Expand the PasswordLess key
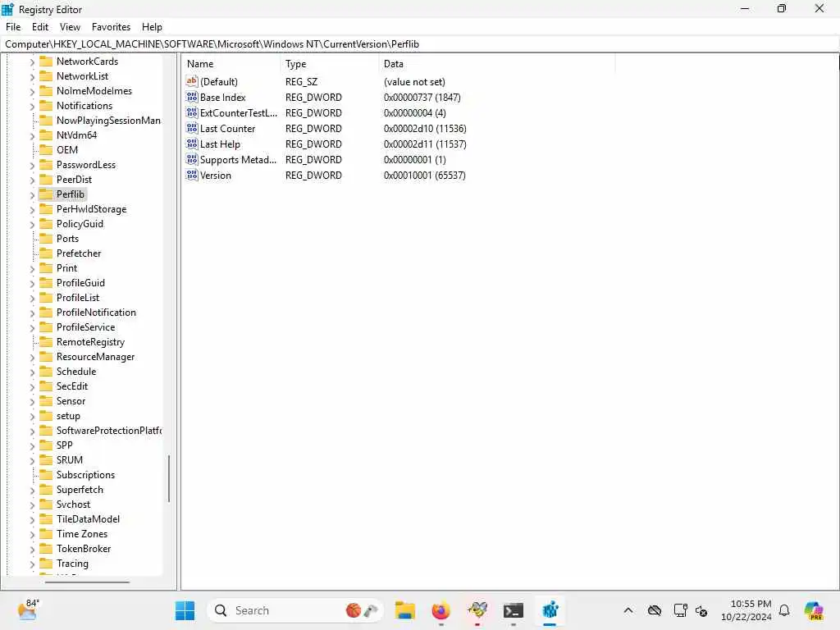Screen dimensions: 840x630 point(32,166)
